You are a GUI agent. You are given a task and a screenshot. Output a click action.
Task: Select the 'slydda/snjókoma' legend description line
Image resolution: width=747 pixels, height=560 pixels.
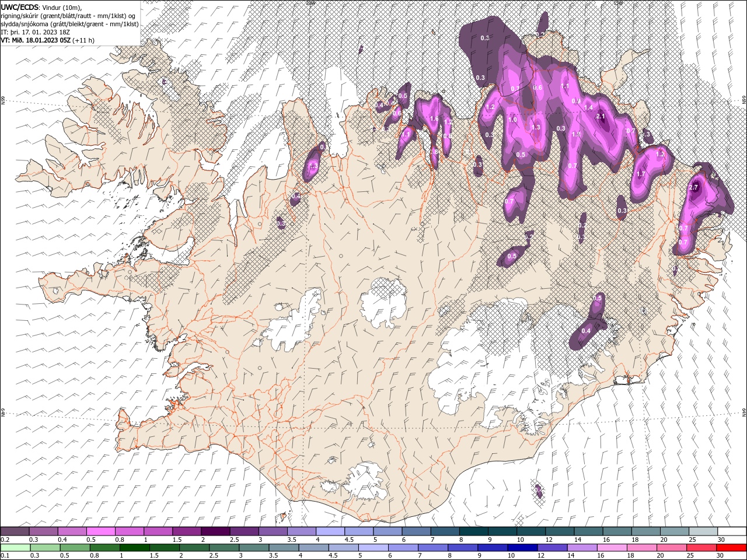coord(70,24)
